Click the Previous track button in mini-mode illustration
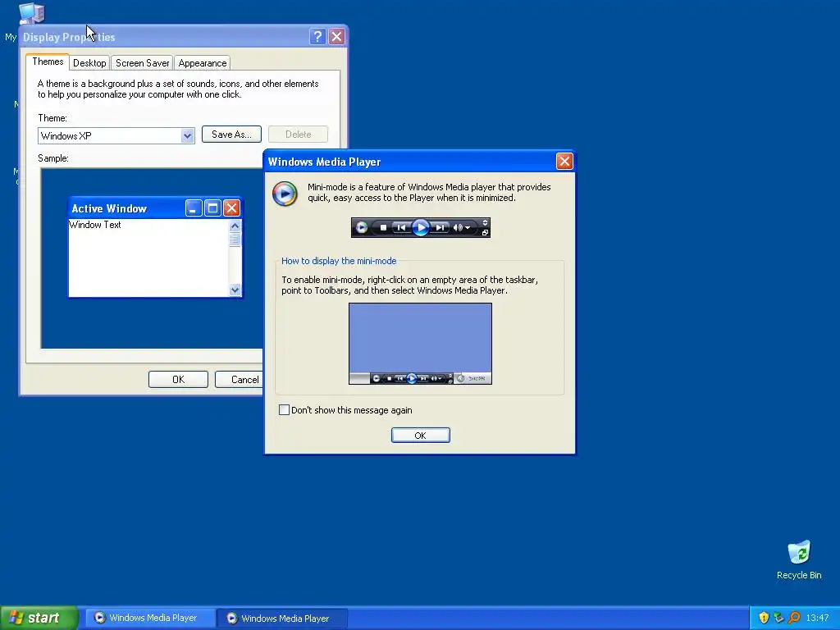Viewport: 840px width, 630px height. pyautogui.click(x=400, y=228)
